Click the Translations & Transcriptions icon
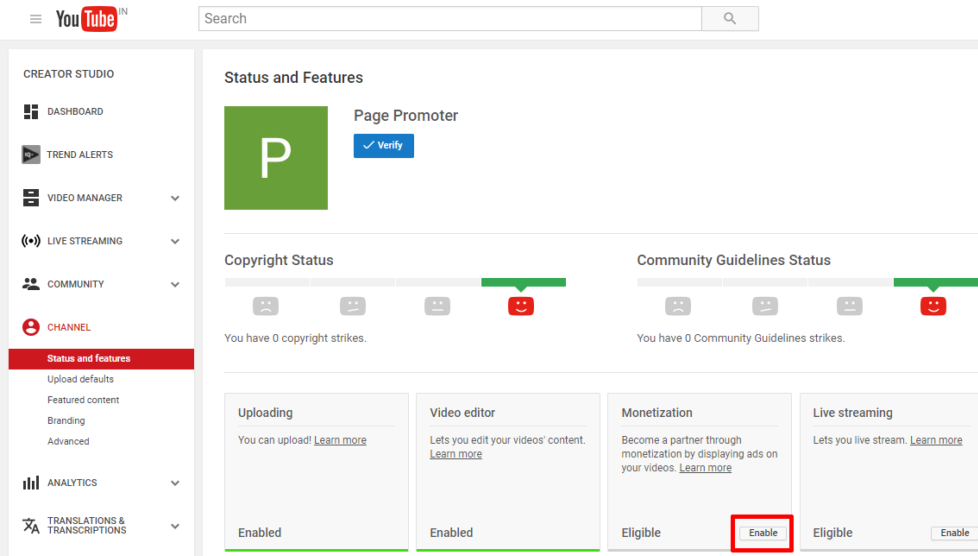This screenshot has width=978, height=556. pos(31,525)
